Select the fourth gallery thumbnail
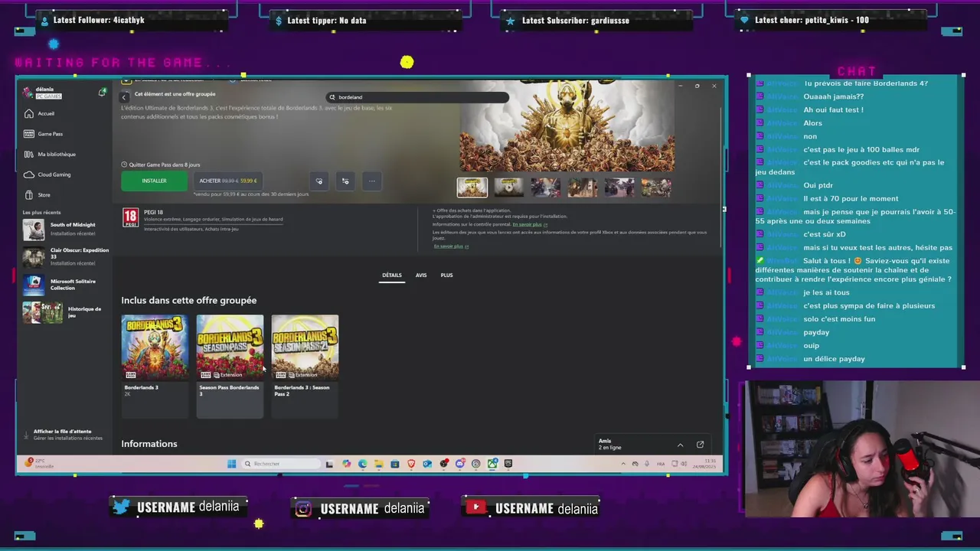The image size is (980, 551). pyautogui.click(x=582, y=187)
